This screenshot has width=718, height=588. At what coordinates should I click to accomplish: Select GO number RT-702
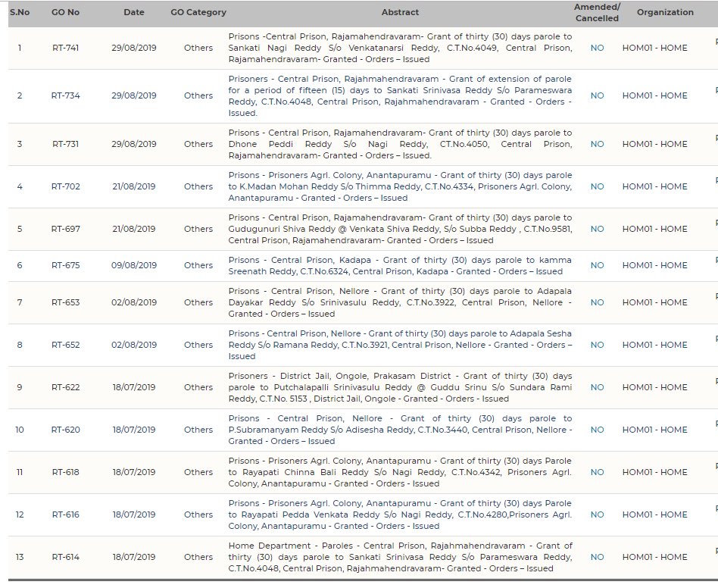pos(65,187)
